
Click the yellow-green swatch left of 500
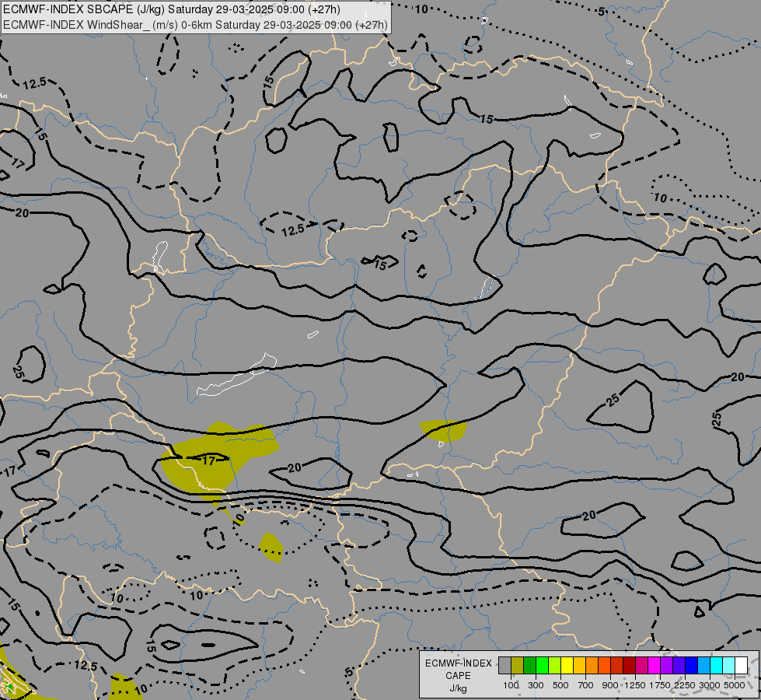pos(555,666)
